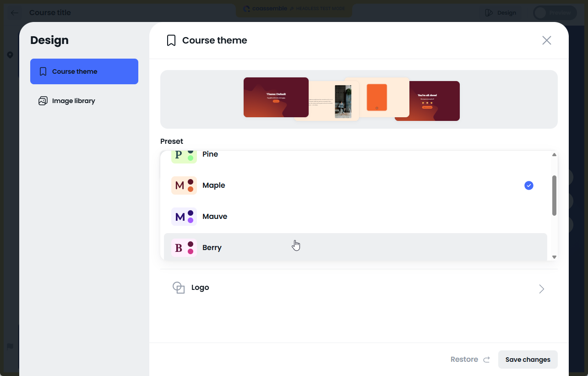588x376 pixels.
Task: Click the preset list scroll down arrow
Action: coord(554,257)
